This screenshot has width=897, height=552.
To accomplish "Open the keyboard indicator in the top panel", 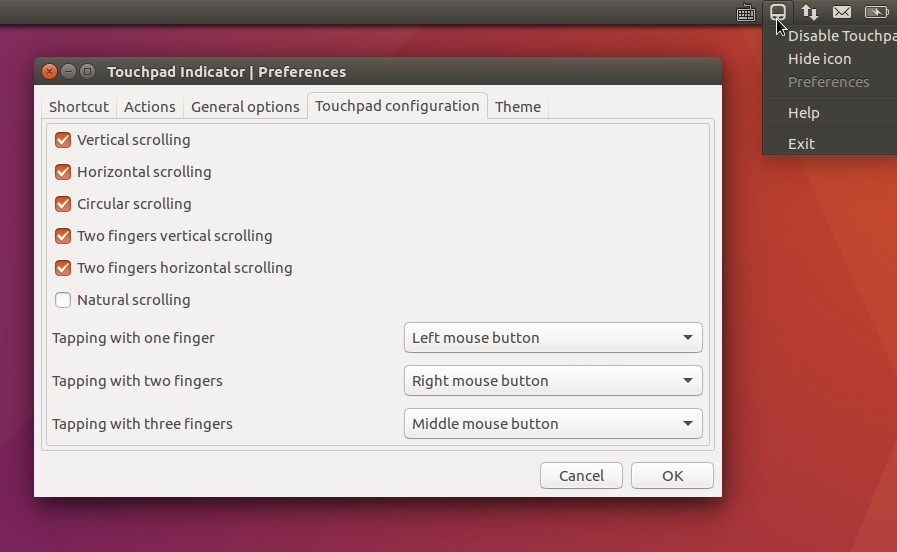I will (745, 12).
